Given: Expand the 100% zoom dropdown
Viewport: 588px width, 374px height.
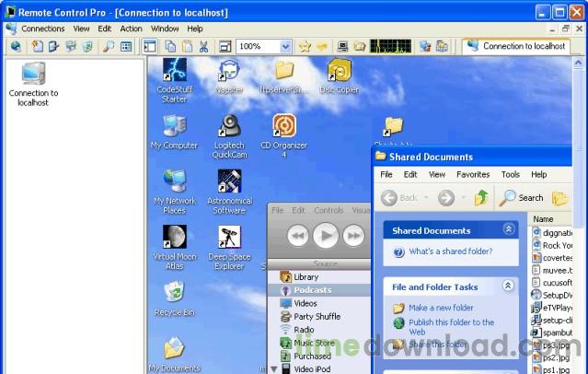Looking at the screenshot, I should [x=285, y=46].
